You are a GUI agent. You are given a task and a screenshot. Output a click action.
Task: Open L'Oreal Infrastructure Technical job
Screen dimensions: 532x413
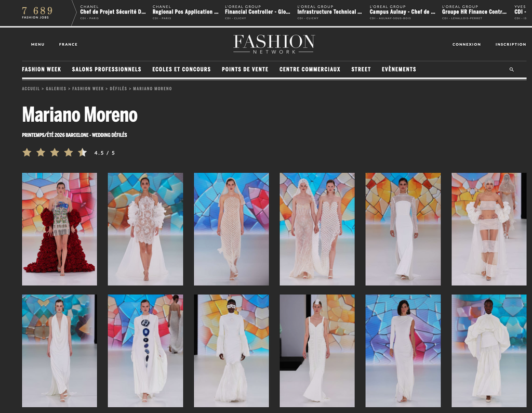click(x=330, y=12)
